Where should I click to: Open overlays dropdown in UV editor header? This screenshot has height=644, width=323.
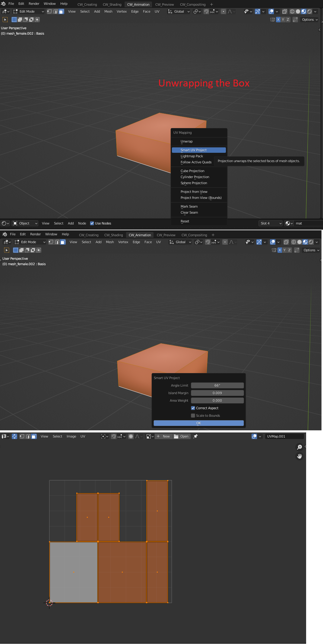(260, 436)
